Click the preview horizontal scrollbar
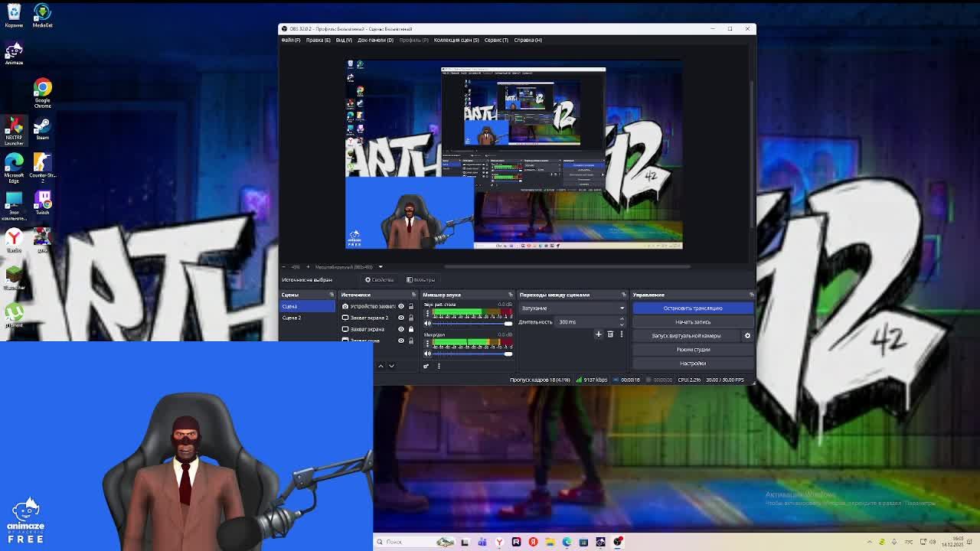The image size is (980, 551). coord(567,267)
